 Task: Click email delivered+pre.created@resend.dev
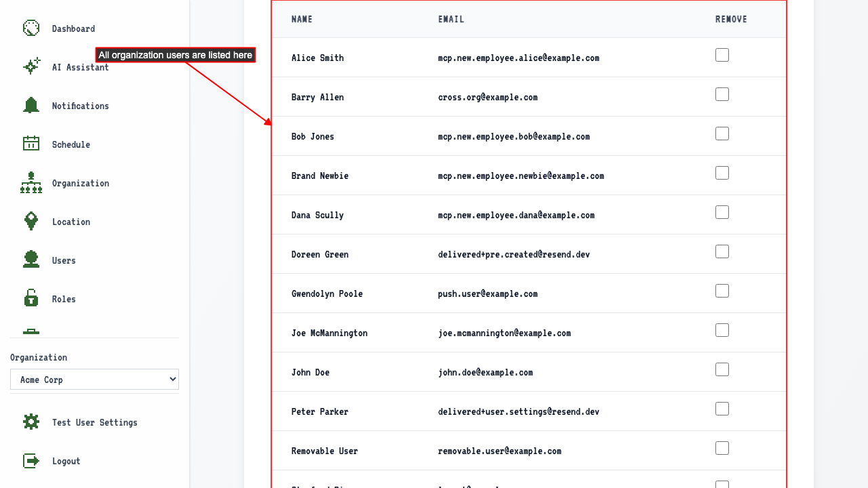[514, 254]
